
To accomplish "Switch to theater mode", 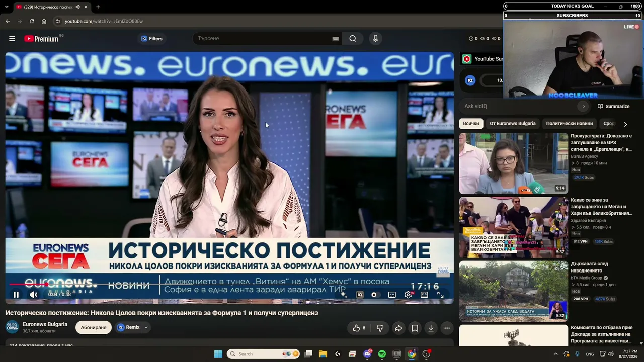I will tap(424, 295).
